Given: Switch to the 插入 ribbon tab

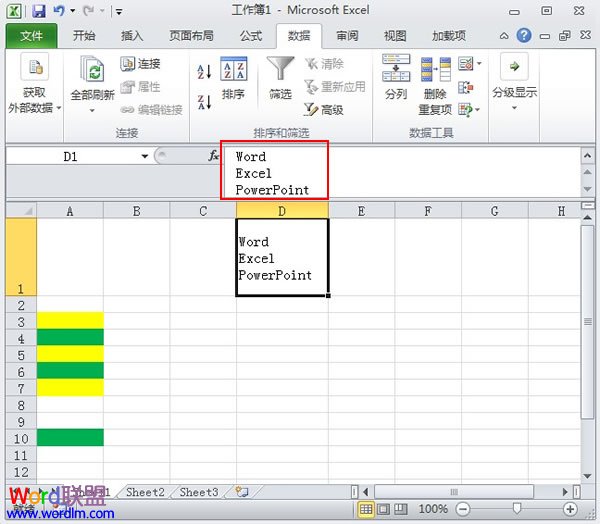Looking at the screenshot, I should (x=132, y=36).
